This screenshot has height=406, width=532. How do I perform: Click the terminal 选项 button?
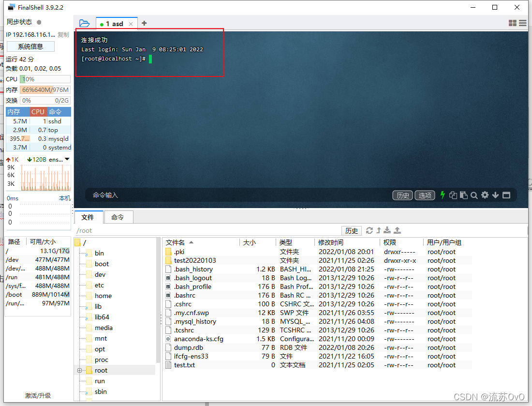pos(425,195)
